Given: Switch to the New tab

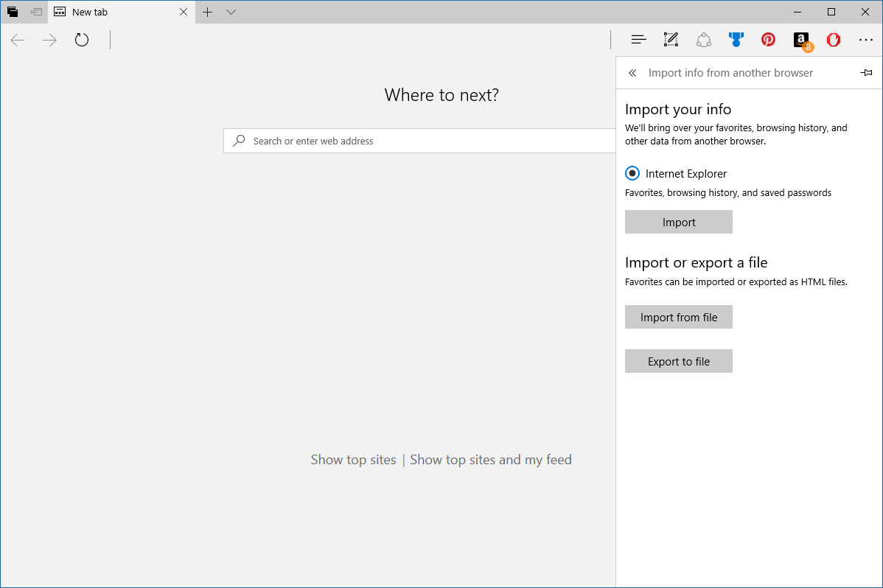Looking at the screenshot, I should [x=103, y=12].
